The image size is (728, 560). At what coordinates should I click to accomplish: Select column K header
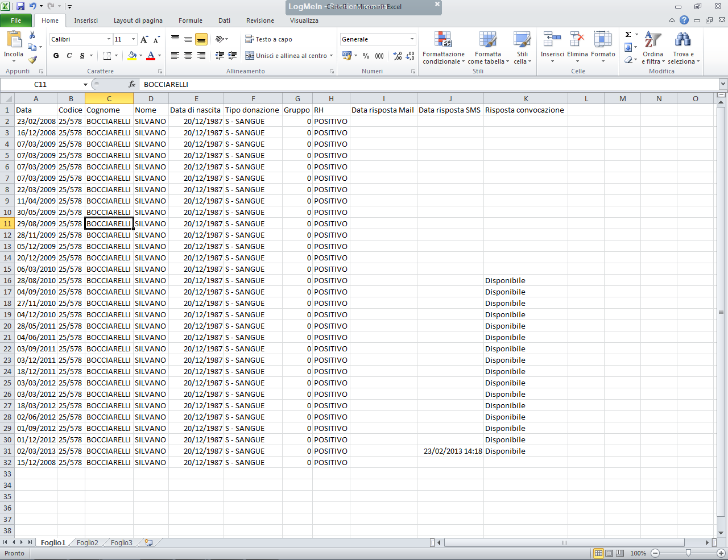526,98
